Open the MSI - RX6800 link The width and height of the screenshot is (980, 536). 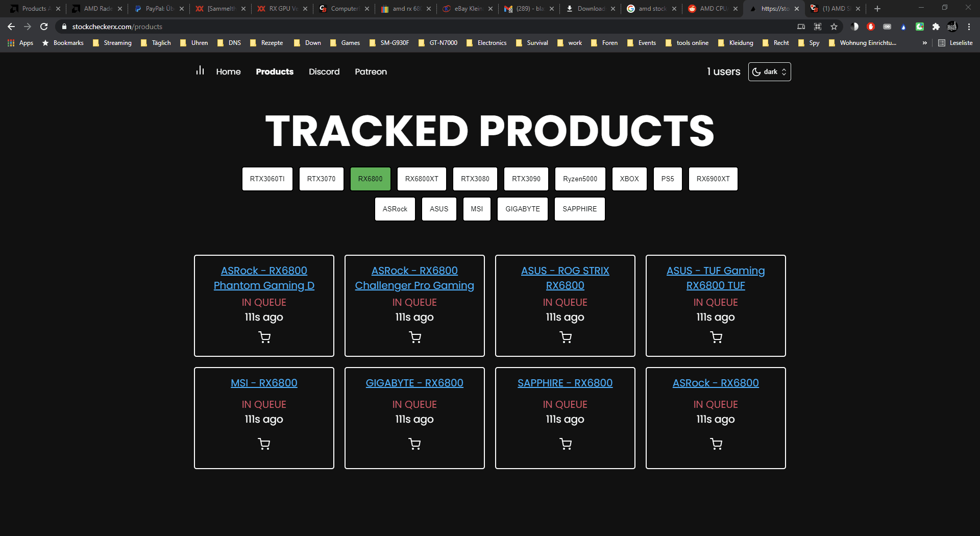tap(264, 383)
